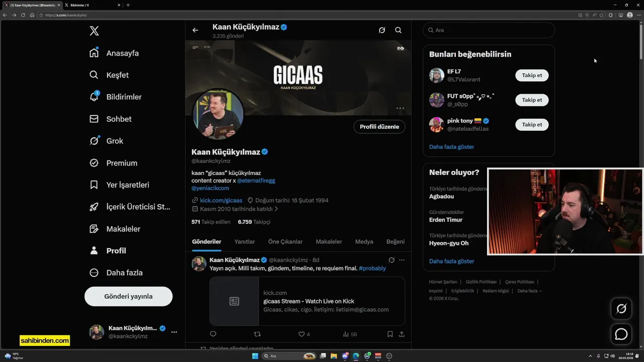Switch to Makaleler profile tab

click(x=329, y=242)
